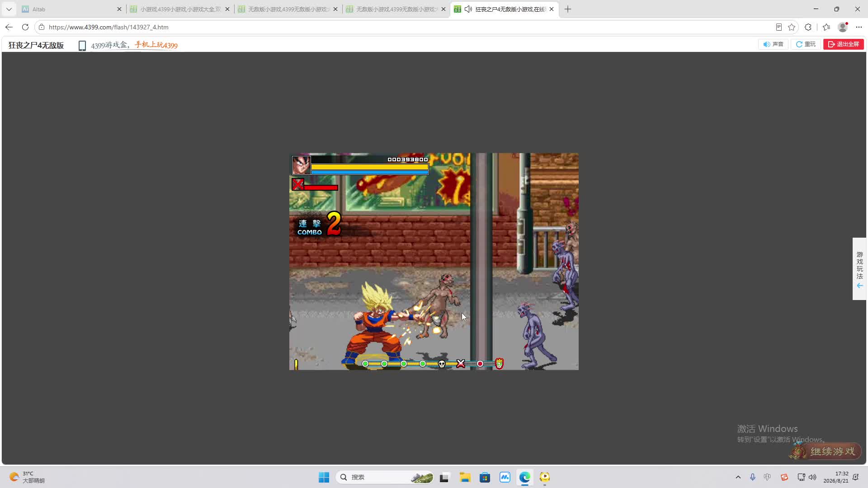Click the taskbar 搜索 search box
Image resolution: width=868 pixels, height=488 pixels.
tap(385, 477)
